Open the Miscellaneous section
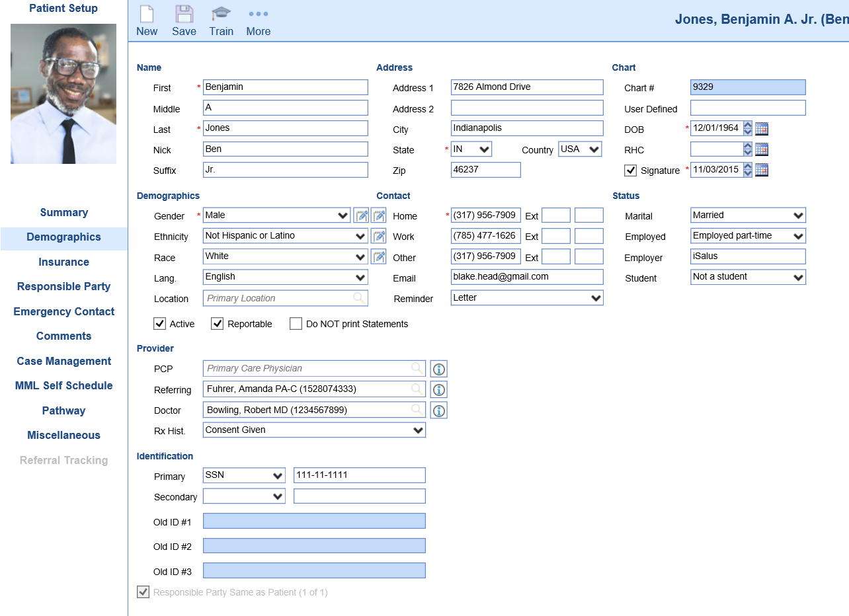849x616 pixels. [x=63, y=435]
